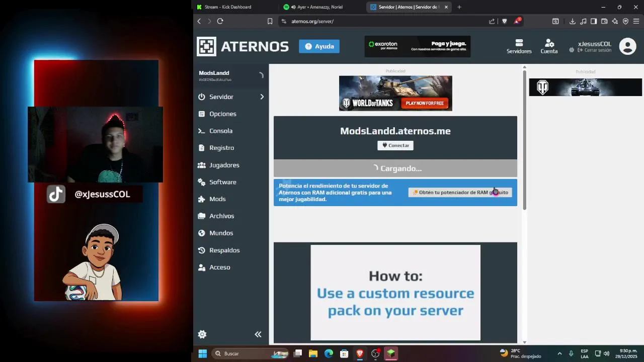The image size is (644, 362).
Task: Open the browser downloads icon
Action: tap(573, 21)
